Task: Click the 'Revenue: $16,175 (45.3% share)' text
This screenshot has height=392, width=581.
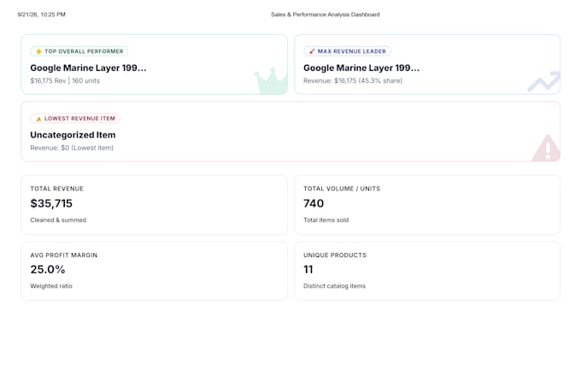Action: pos(353,81)
